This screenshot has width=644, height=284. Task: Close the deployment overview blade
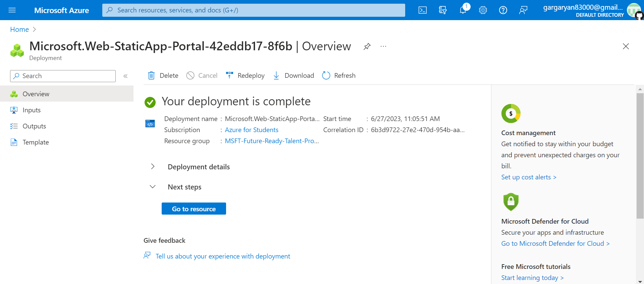(x=626, y=46)
